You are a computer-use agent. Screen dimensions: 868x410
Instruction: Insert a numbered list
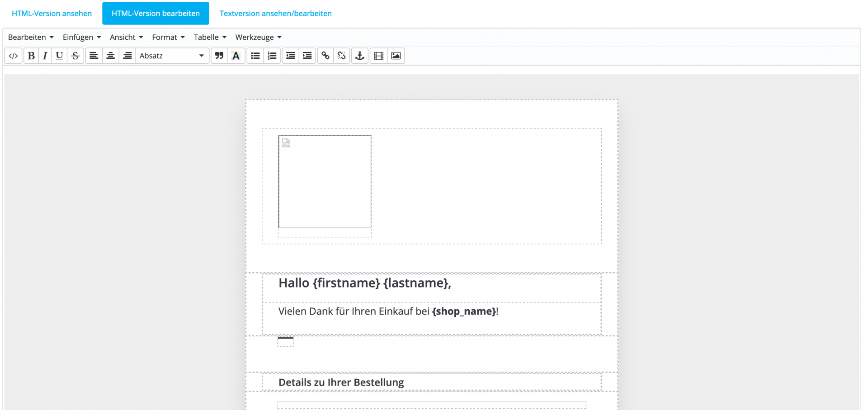(x=272, y=56)
